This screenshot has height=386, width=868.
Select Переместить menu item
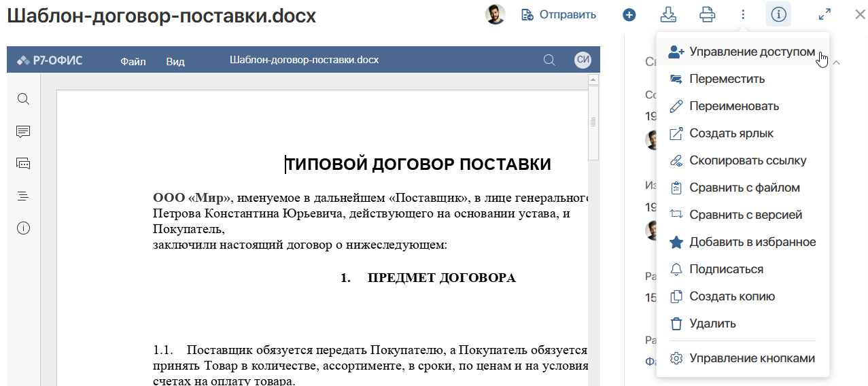(743, 79)
